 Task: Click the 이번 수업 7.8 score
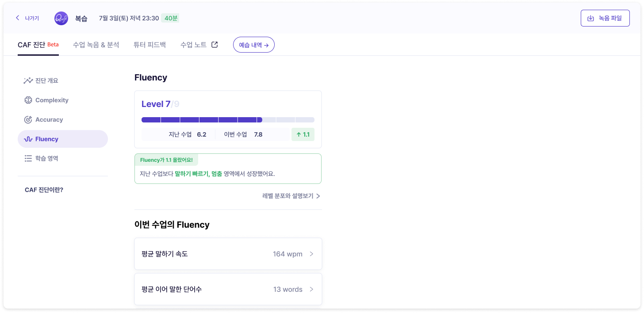pos(243,134)
